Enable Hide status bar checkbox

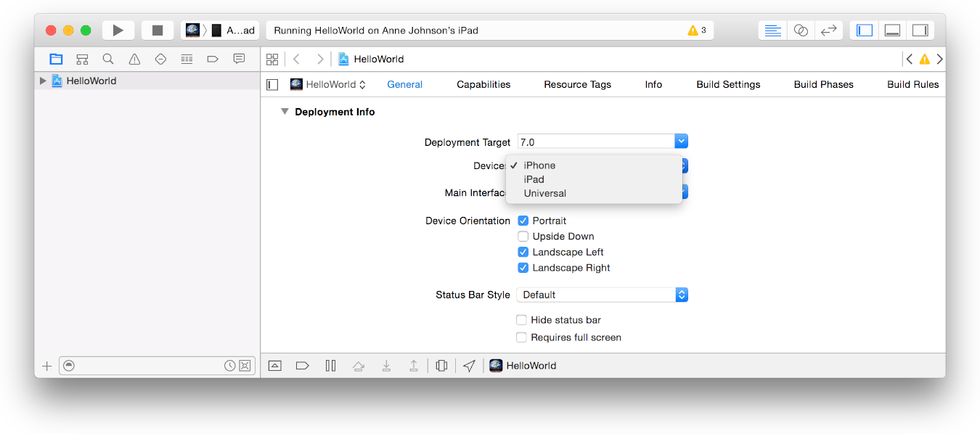pyautogui.click(x=521, y=320)
